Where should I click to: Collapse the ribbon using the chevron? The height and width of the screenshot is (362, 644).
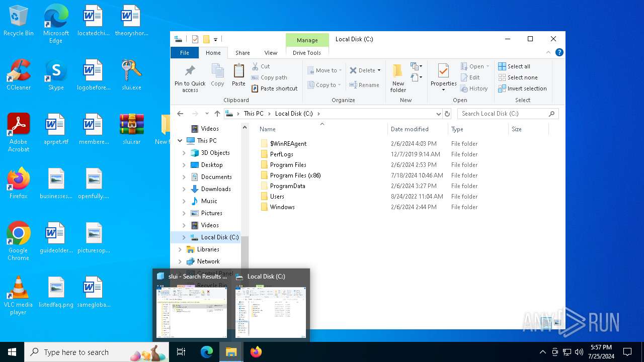548,52
